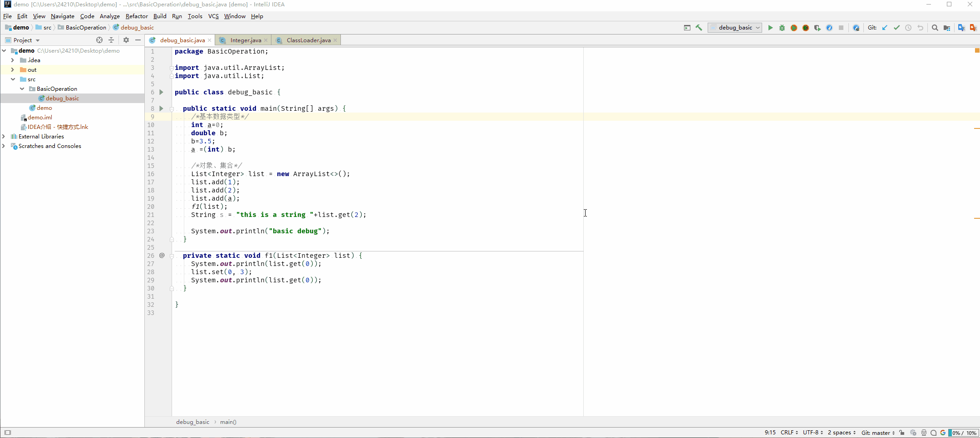Start the debugger with the bug icon
This screenshot has height=438, width=980.
click(782, 27)
